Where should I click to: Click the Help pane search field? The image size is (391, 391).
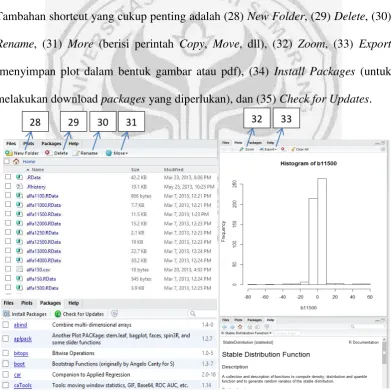pyautogui.click(x=367, y=327)
